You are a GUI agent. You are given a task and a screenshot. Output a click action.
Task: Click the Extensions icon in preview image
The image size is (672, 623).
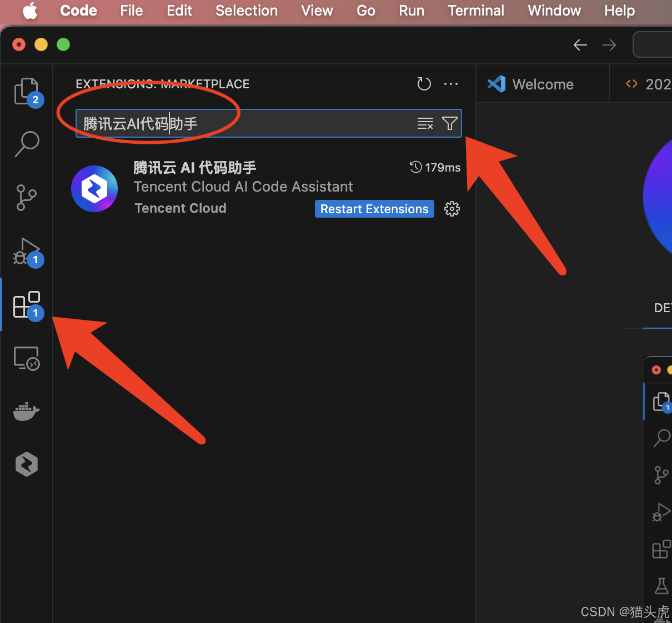point(661,549)
